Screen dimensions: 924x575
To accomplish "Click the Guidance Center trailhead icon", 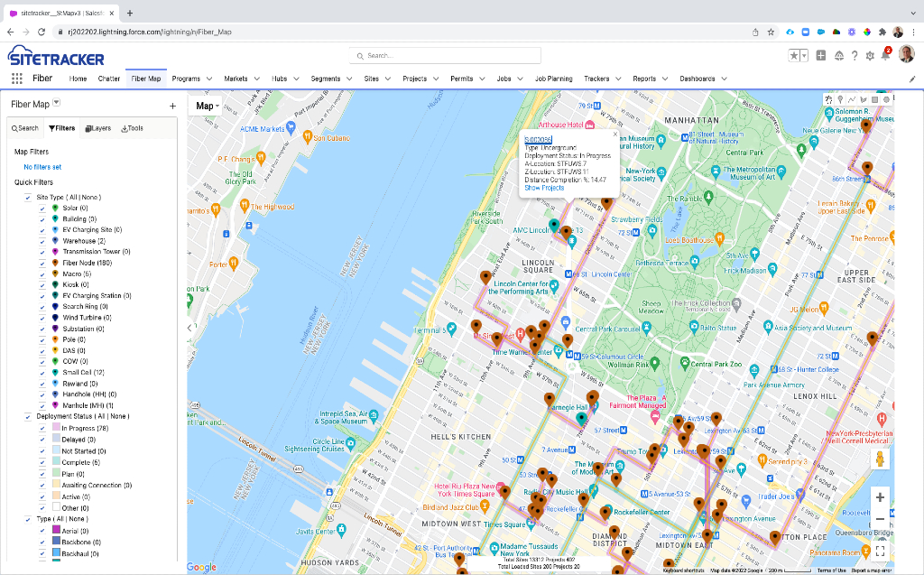I will pyautogui.click(x=839, y=55).
